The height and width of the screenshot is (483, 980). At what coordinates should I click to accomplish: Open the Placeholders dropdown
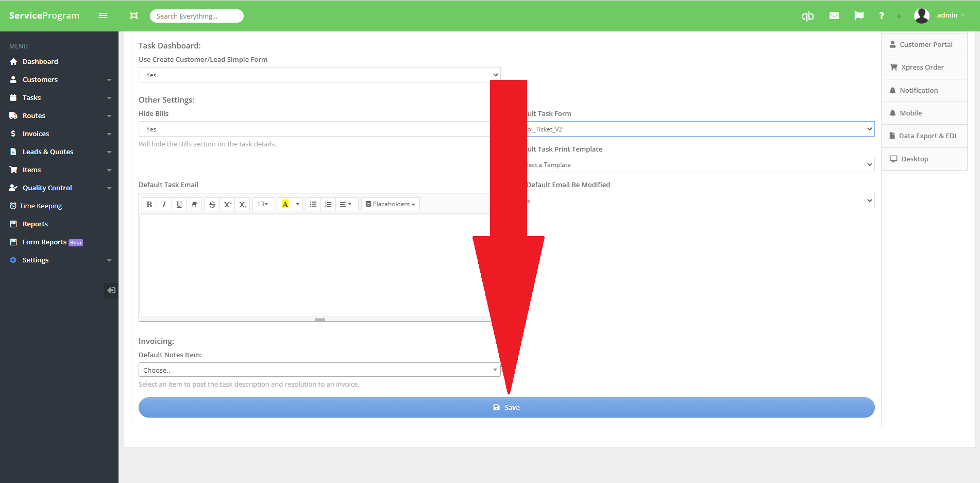(390, 205)
